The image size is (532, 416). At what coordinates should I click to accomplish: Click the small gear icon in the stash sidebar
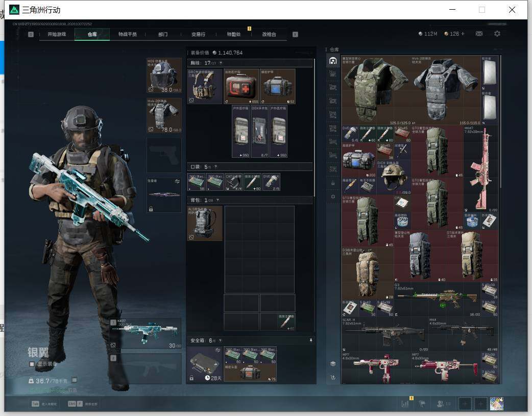[x=333, y=197]
